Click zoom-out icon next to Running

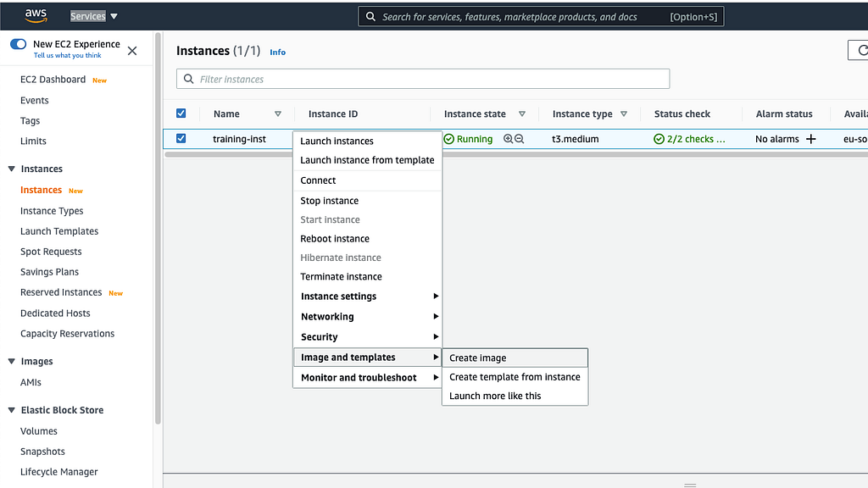tap(520, 139)
